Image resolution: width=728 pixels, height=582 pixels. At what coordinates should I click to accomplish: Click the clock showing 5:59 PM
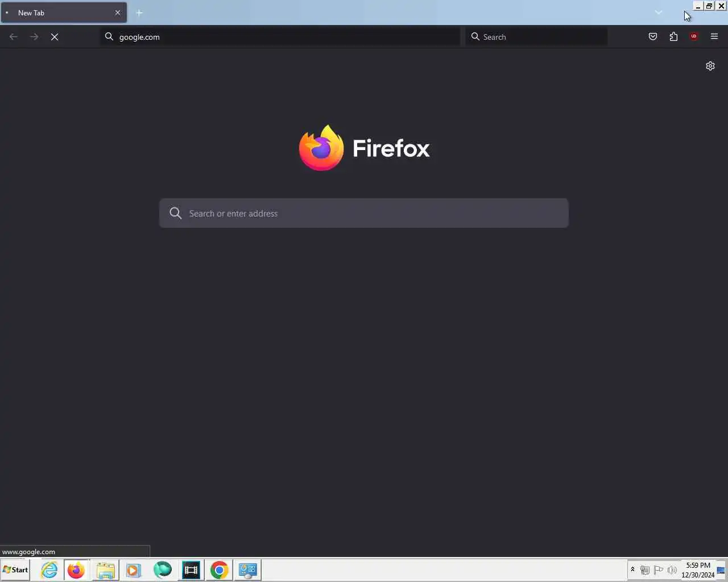pos(698,570)
